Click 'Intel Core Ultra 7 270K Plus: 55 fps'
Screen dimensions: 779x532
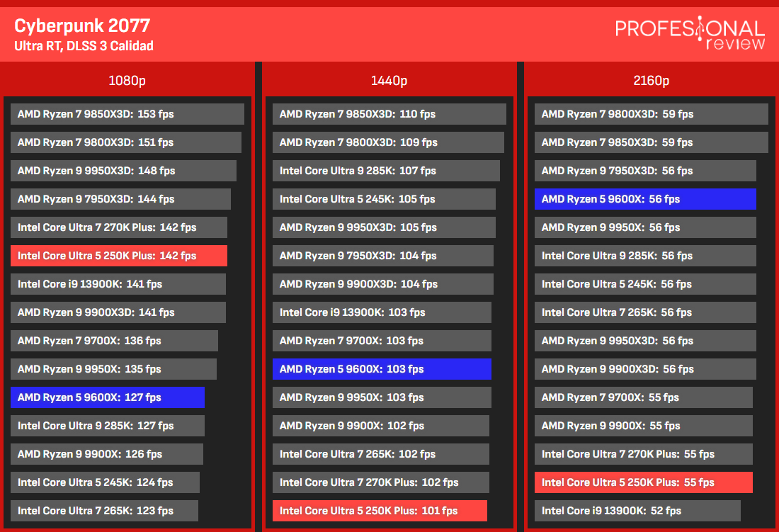pyautogui.click(x=643, y=453)
